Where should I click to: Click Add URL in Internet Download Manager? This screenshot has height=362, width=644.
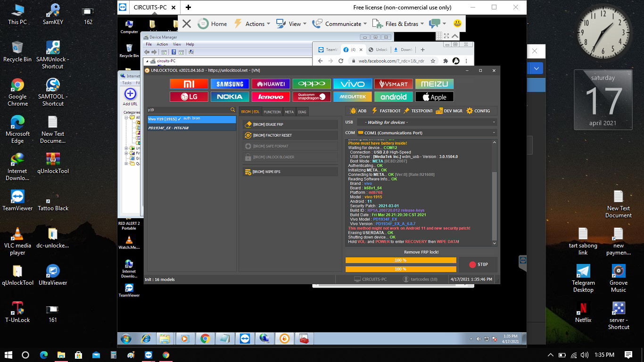click(130, 97)
